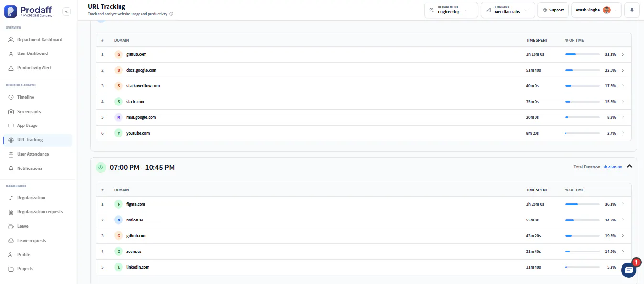Open the chat support widget

[x=629, y=270]
